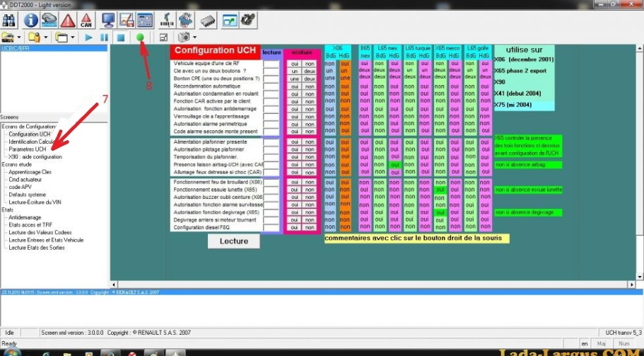The image size is (644, 356).
Task: Click the green circle toolbar button
Action: 140,37
